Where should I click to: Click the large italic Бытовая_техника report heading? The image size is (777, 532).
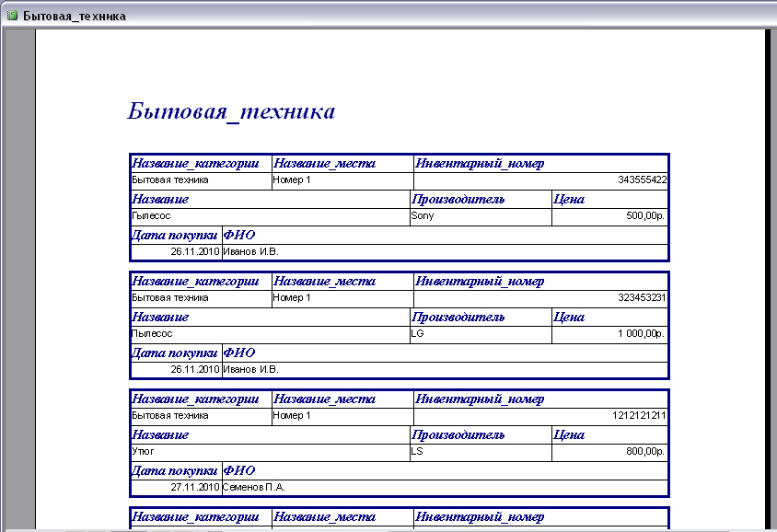pos(231,112)
